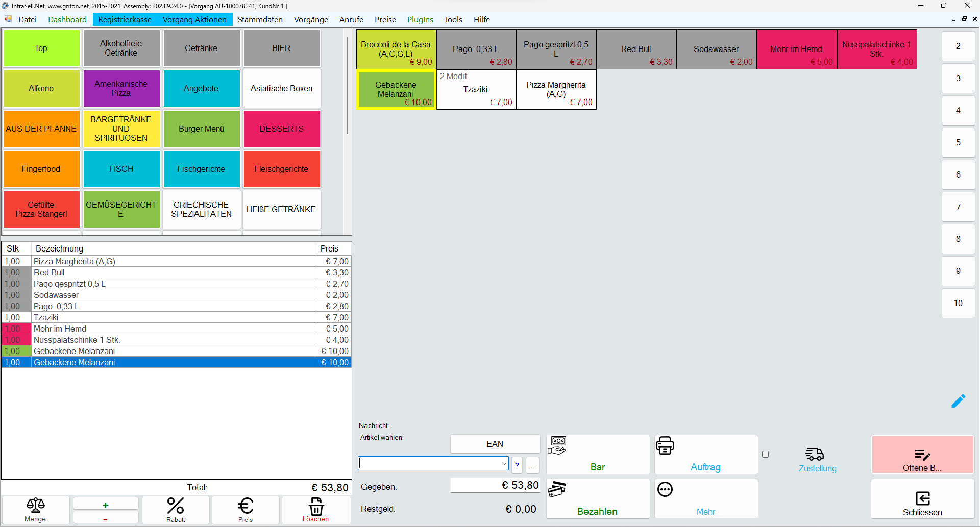This screenshot has width=980, height=527.
Task: Decrease quantity with the minus button
Action: [x=106, y=518]
